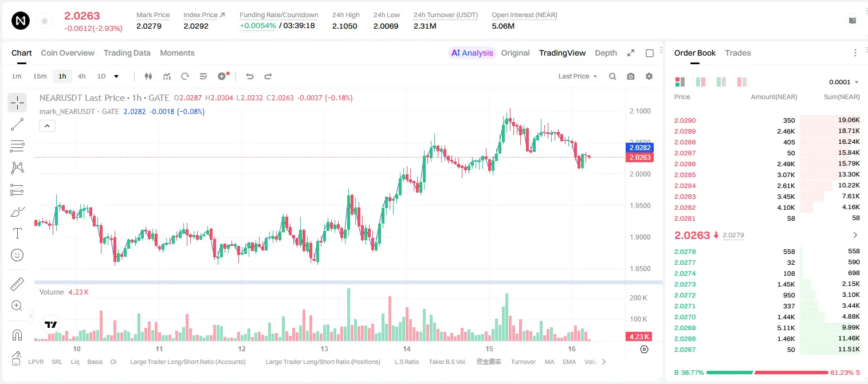Image resolution: width=868 pixels, height=384 pixels.
Task: Select the trend line drawing tool
Action: [17, 124]
